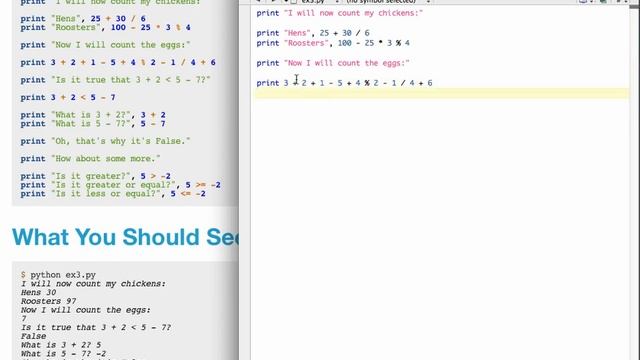Click output line "Is it true that 3 + 2 < 5 - 7?"
Screen dimensions: 640x360
(x=96, y=327)
